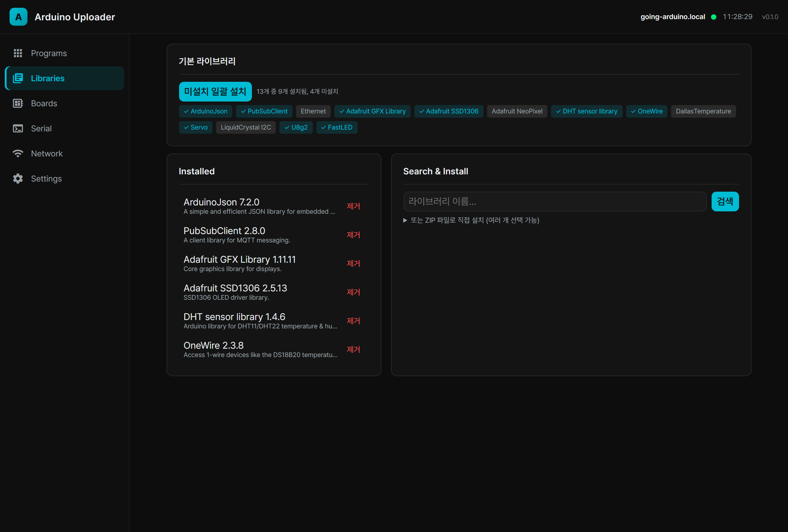Switch to the Network page

point(64,153)
